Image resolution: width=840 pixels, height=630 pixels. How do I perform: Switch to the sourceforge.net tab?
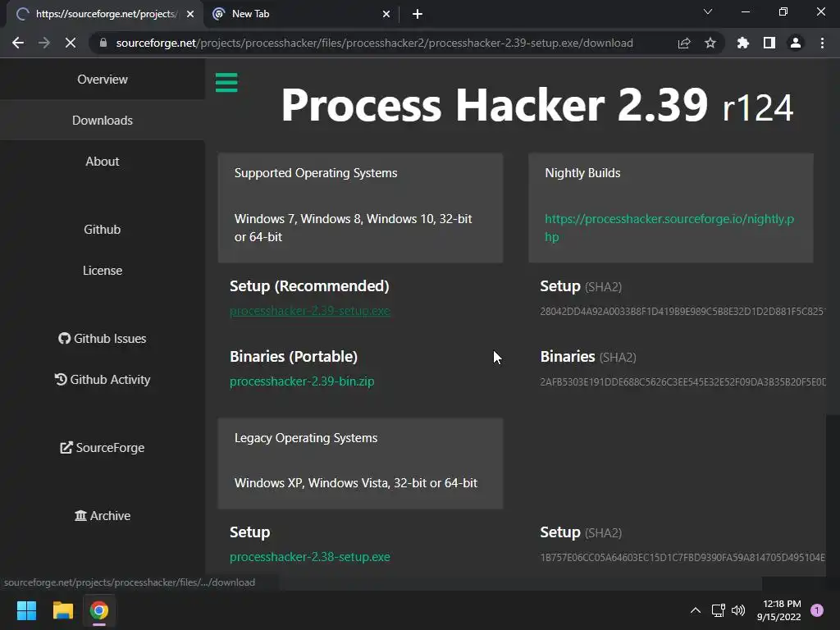point(104,14)
